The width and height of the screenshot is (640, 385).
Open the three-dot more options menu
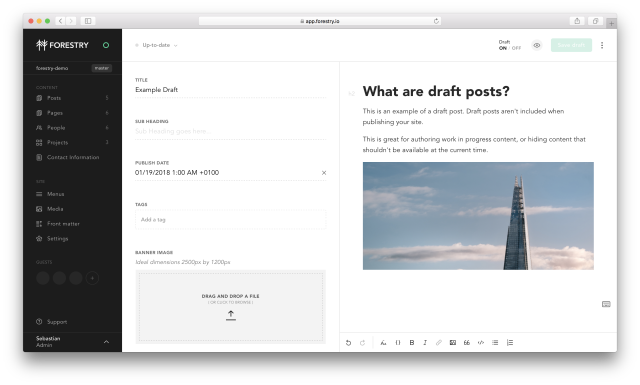[x=602, y=45]
